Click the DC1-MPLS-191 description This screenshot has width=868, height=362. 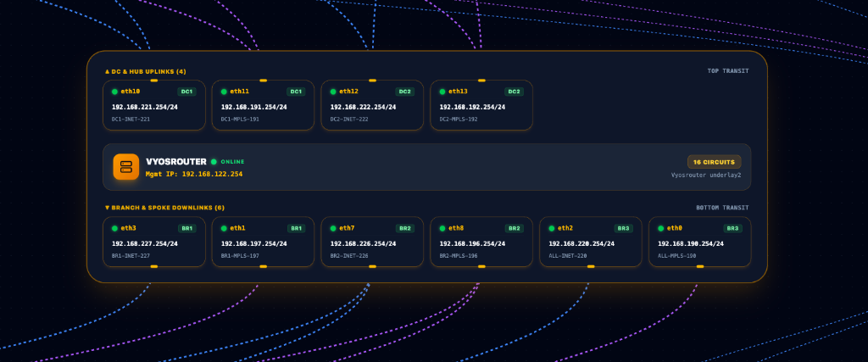[240, 119]
